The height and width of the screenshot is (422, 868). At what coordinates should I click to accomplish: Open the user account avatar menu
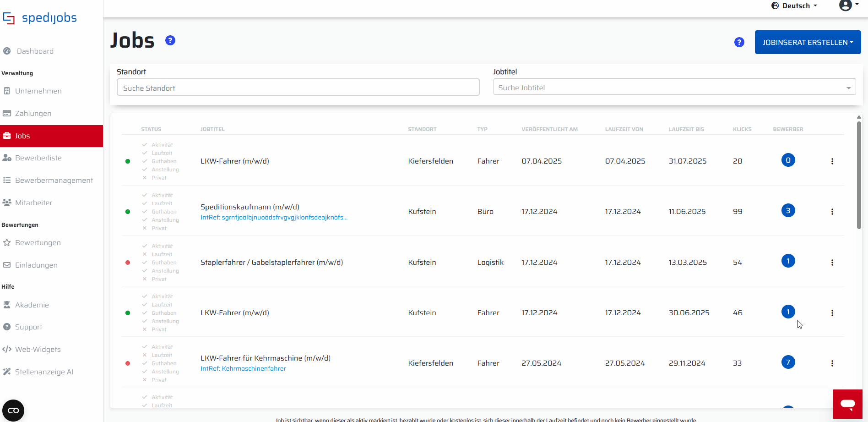(x=845, y=5)
